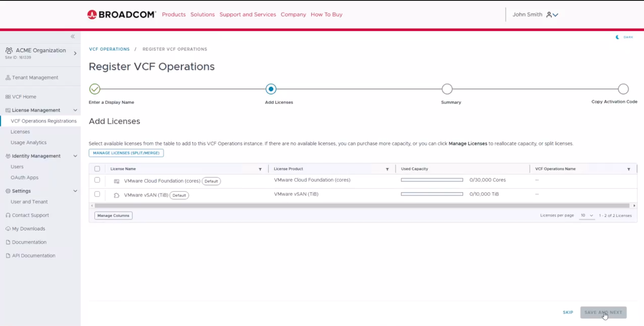Image resolution: width=644 pixels, height=326 pixels.
Task: Collapse License Management section chevron
Action: pyautogui.click(x=75, y=110)
